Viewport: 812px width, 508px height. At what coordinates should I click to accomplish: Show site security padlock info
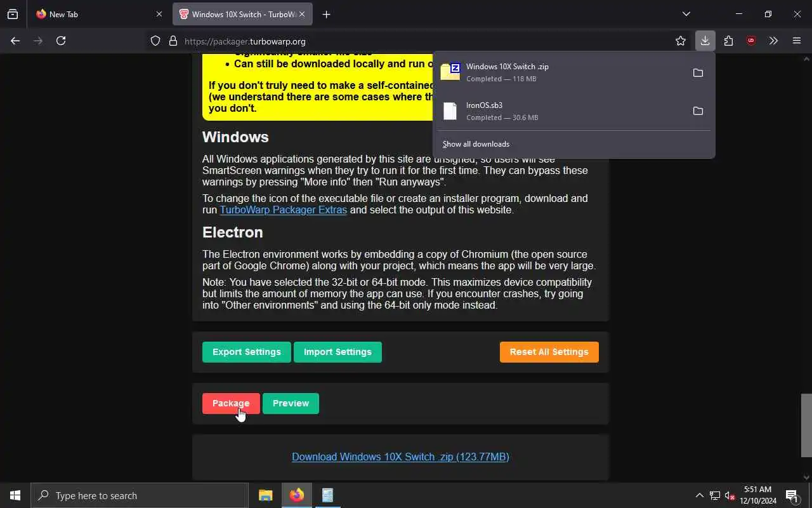coord(173,41)
